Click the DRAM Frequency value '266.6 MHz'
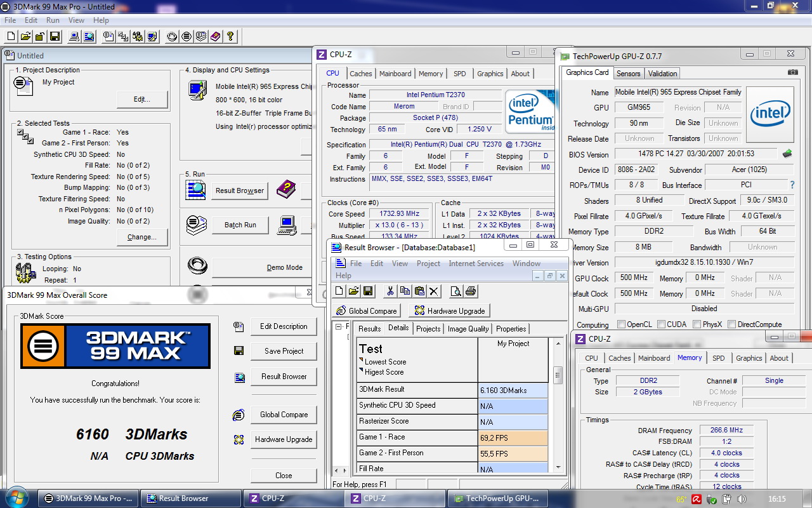Screen dimensions: 812x508 coord(726,431)
